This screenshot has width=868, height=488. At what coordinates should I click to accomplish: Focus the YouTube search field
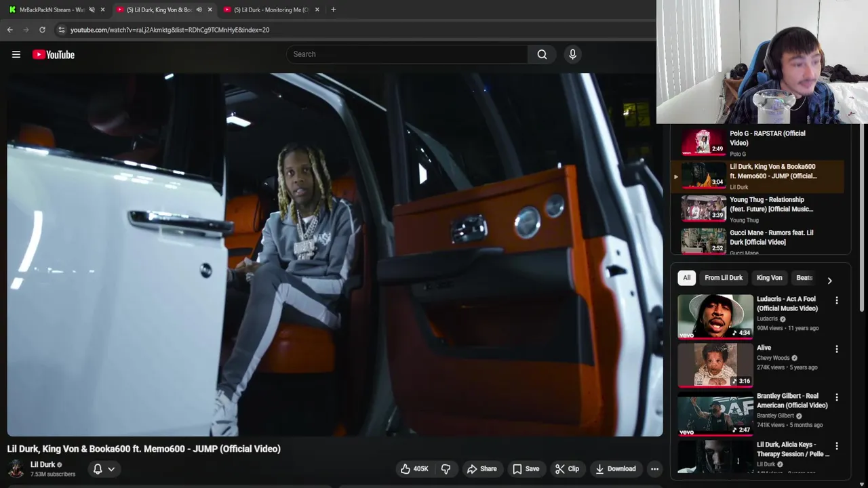click(407, 54)
